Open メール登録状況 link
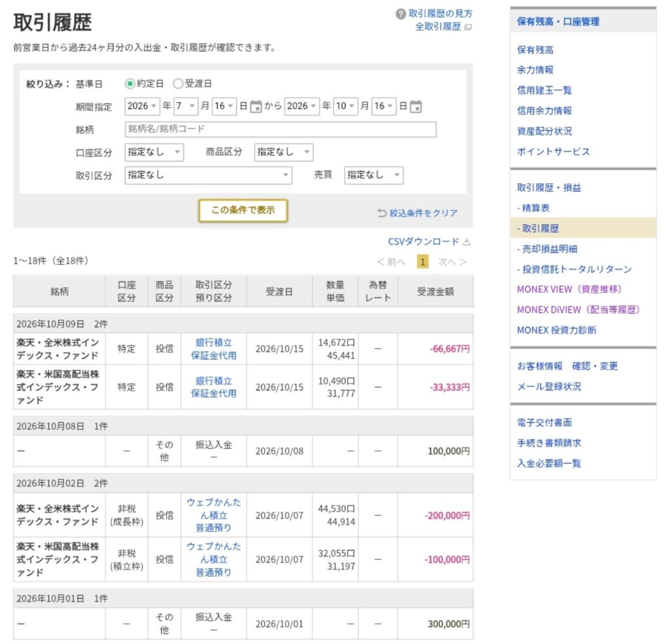Image resolution: width=670 pixels, height=644 pixels. 549,387
